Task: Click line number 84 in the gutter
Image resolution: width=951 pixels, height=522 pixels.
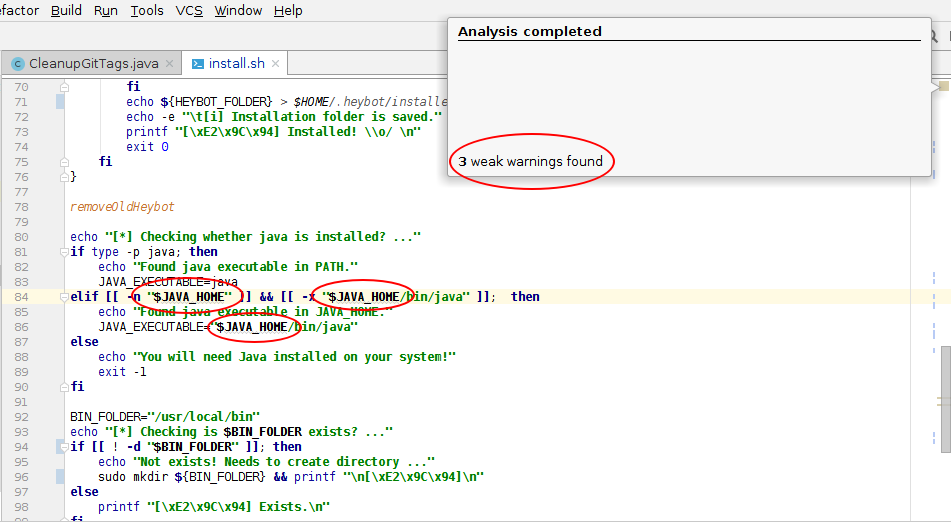Action: click(22, 297)
